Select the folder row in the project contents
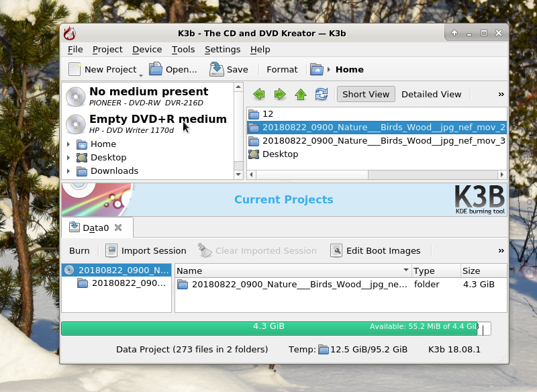 [x=341, y=285]
